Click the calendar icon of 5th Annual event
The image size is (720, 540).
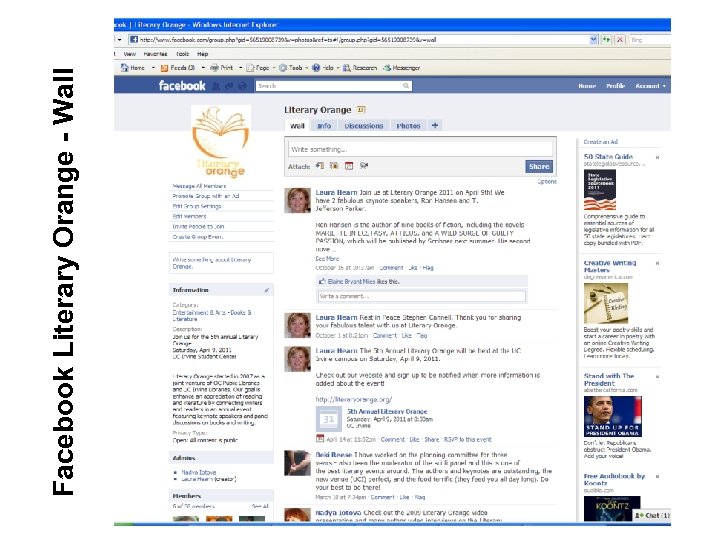tap(329, 419)
